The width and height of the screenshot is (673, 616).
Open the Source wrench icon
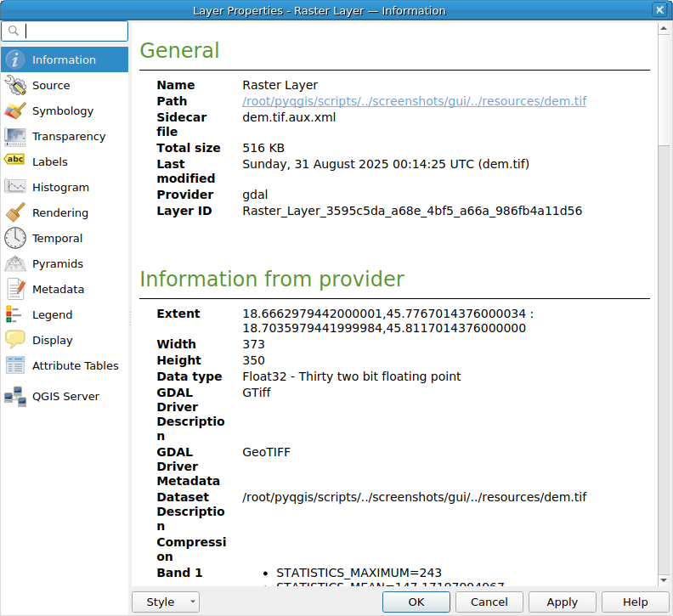pyautogui.click(x=15, y=85)
